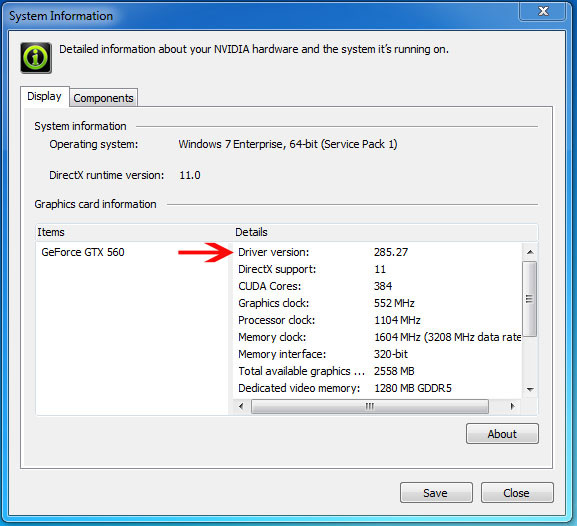Click the horizontal scrollbar left arrow
The image size is (577, 526).
click(x=241, y=407)
